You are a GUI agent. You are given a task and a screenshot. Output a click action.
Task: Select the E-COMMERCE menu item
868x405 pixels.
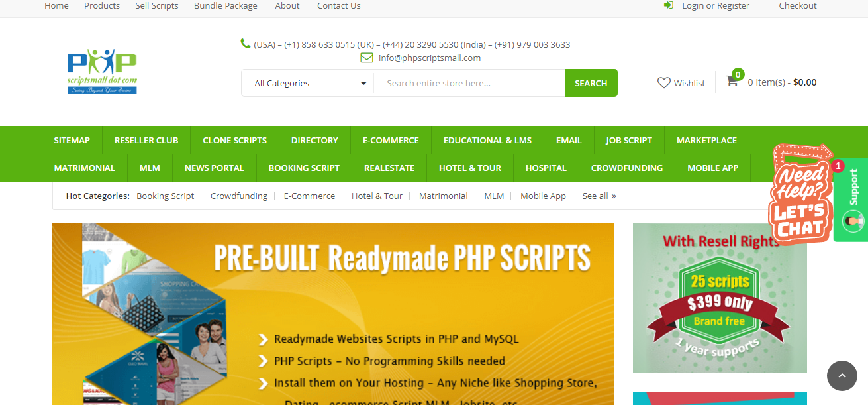point(390,140)
